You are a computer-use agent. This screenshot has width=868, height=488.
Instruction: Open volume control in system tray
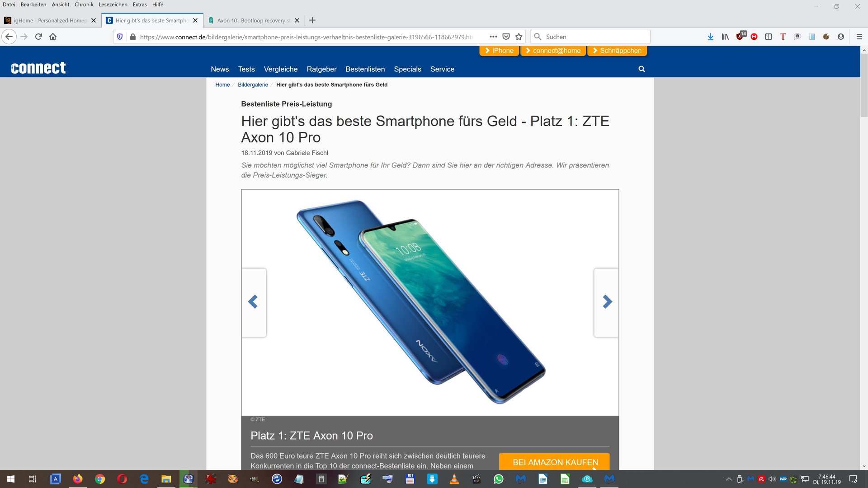pos(772,479)
